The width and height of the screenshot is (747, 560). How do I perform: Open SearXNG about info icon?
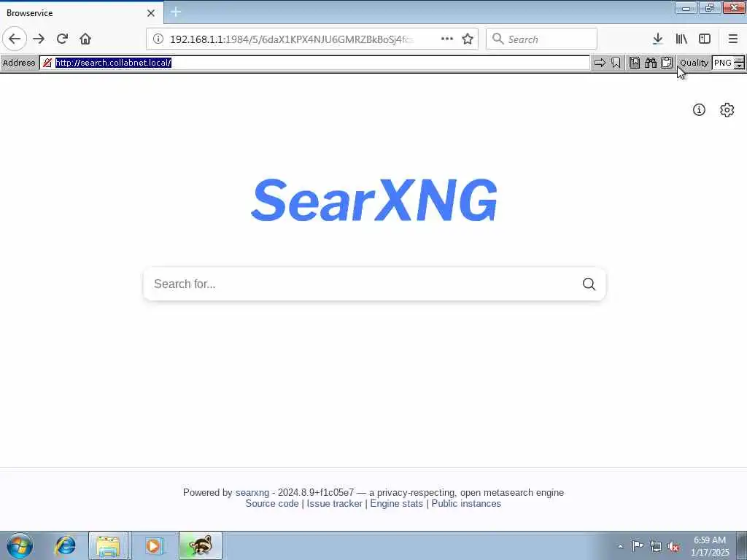click(699, 110)
